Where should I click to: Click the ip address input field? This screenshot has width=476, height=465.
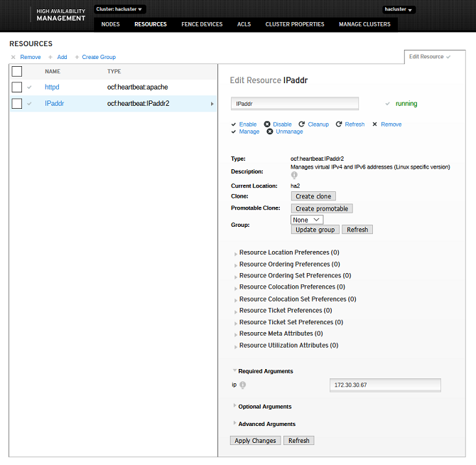[x=385, y=385]
